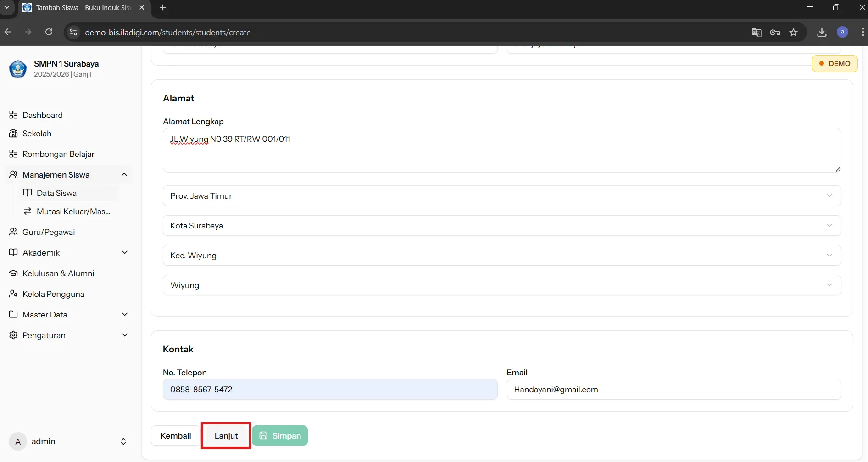
Task: Open the browser three-dot menu
Action: tap(862, 32)
